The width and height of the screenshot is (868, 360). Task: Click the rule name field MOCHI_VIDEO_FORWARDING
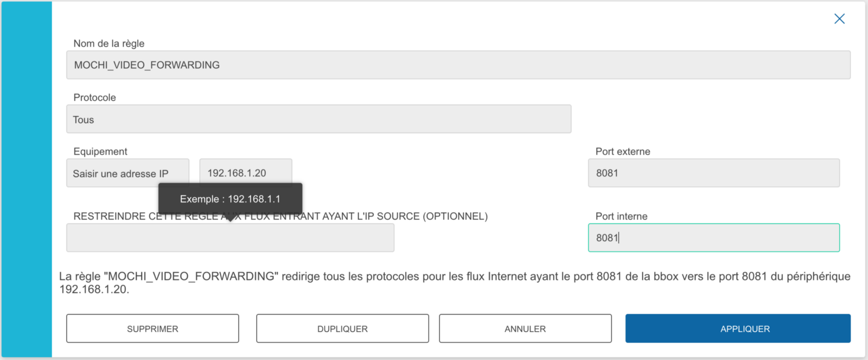458,65
